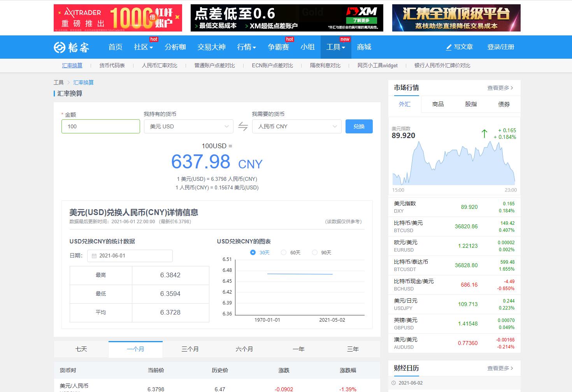Click the pencil icon beside 写文章
The width and height of the screenshot is (572, 392).
pos(449,47)
